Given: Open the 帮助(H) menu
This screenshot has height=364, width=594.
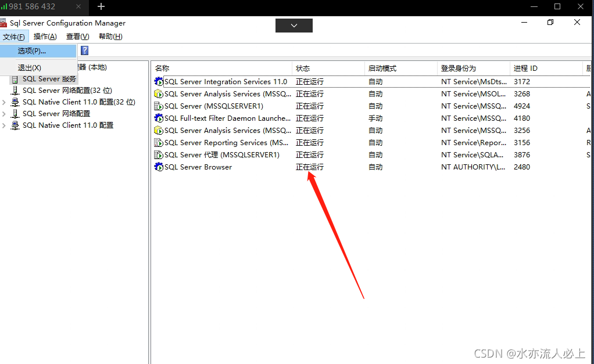Looking at the screenshot, I should 110,37.
